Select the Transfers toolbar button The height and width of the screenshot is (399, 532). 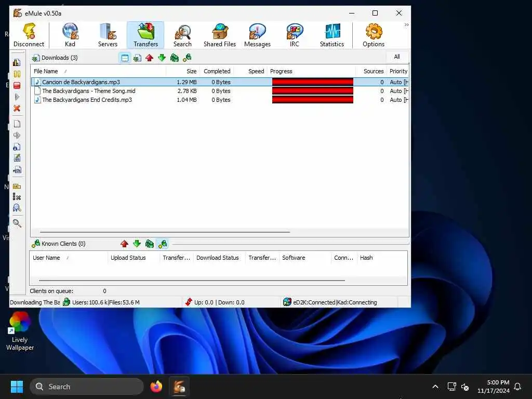point(145,35)
